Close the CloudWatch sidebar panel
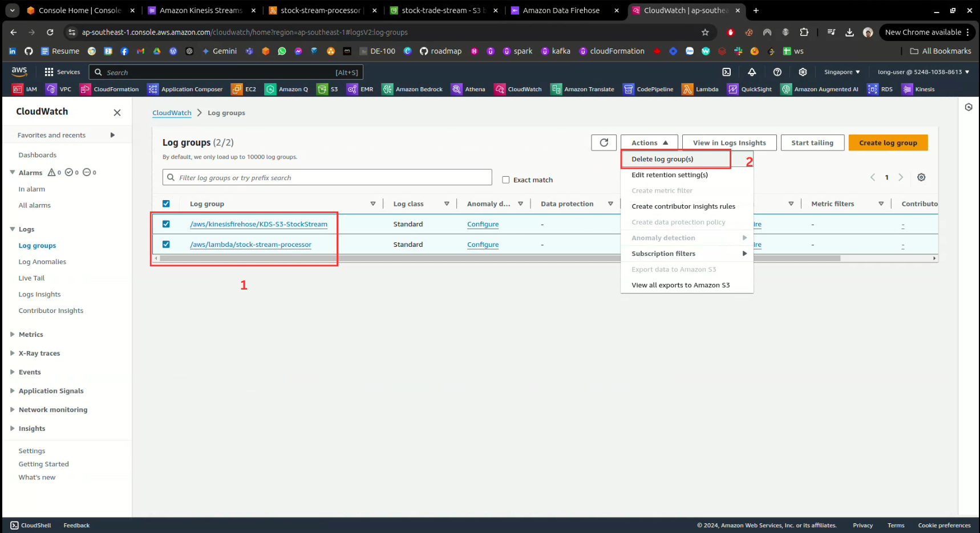 click(117, 112)
